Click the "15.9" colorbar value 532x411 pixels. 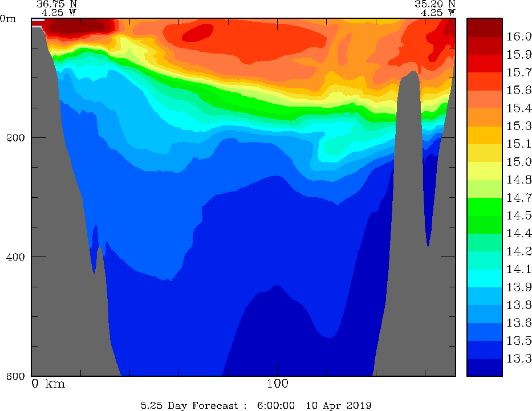[519, 55]
